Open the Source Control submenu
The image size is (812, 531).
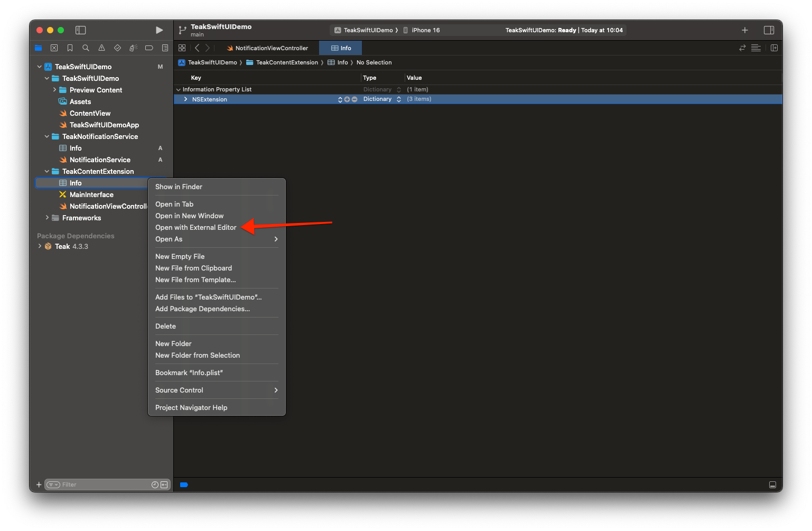(x=217, y=390)
